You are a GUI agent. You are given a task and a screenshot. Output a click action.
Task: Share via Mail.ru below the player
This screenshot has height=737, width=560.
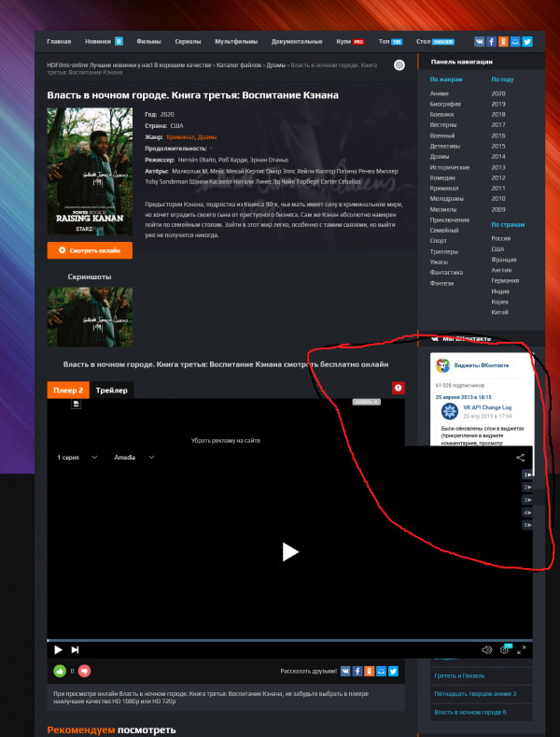click(x=382, y=672)
